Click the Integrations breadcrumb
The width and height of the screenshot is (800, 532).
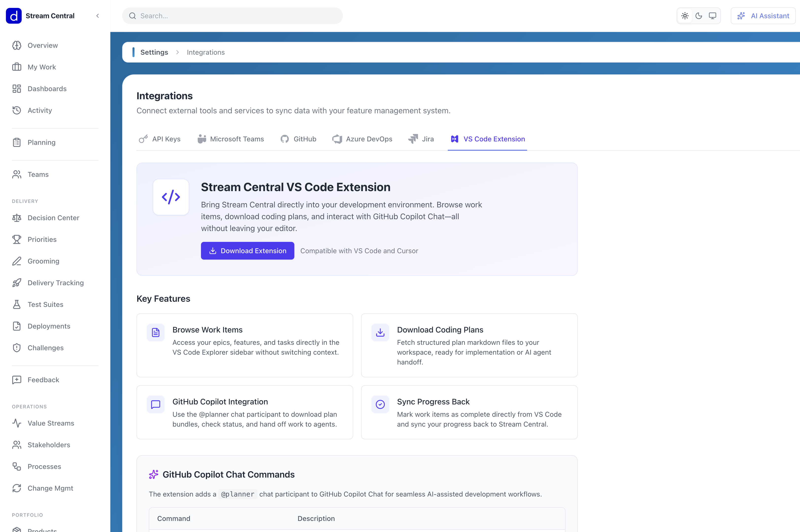tap(206, 52)
